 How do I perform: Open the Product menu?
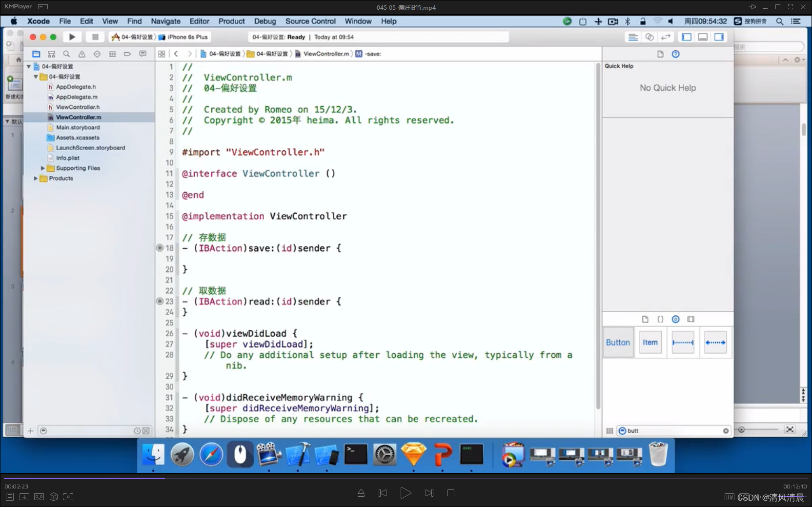(x=231, y=21)
